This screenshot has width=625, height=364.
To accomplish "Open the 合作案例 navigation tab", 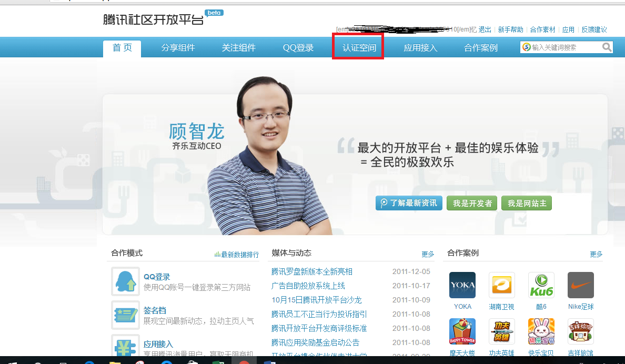I will 481,48.
